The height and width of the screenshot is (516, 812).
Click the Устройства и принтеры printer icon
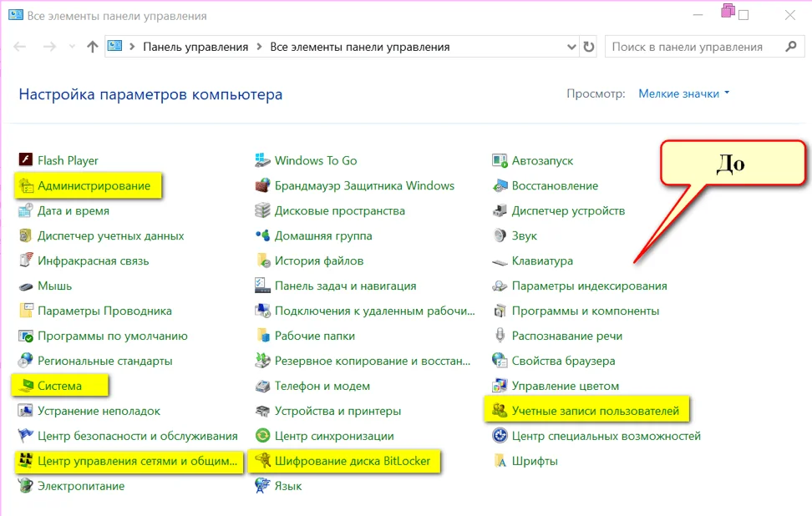[262, 411]
